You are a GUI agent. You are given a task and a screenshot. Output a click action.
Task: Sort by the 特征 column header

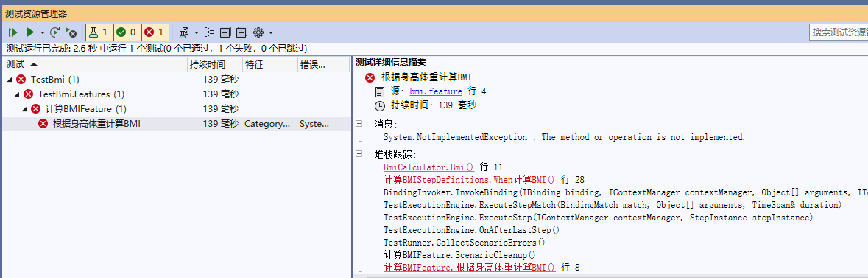pyautogui.click(x=270, y=64)
